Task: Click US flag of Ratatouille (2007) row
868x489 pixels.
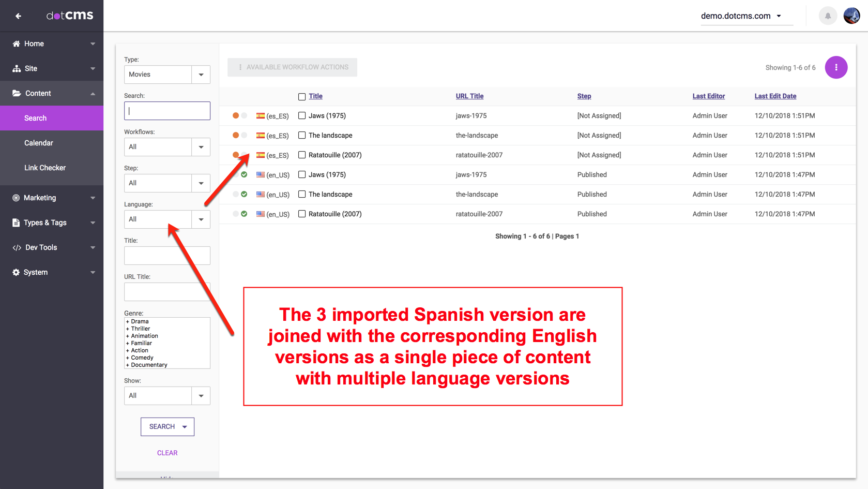Action: click(261, 214)
